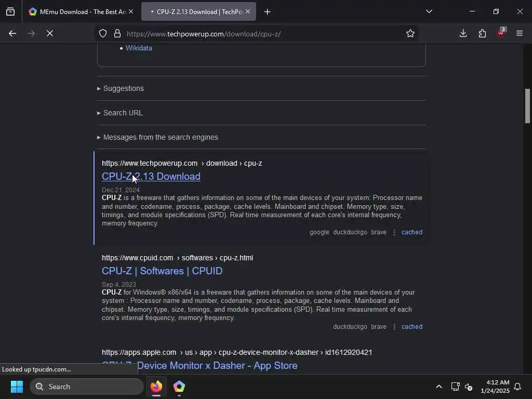Open cached link for the TechPowerUp result
The height and width of the screenshot is (399, 532).
pos(412,232)
